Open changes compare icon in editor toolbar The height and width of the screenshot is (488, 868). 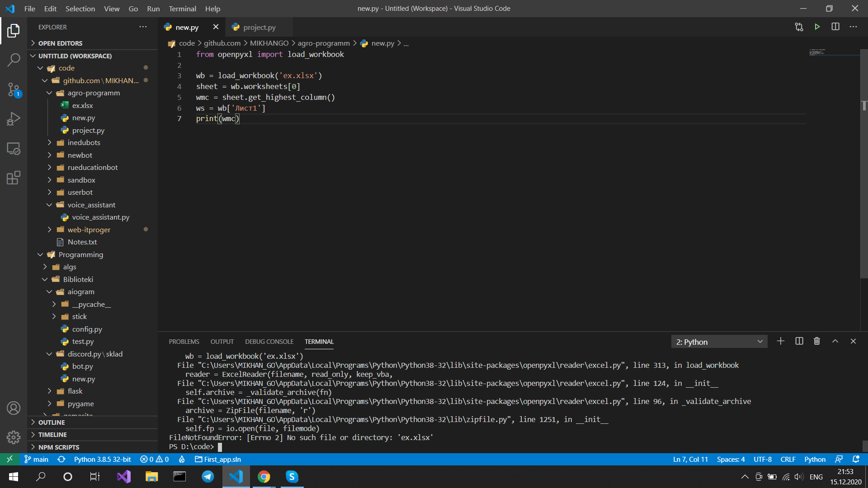coord(799,27)
